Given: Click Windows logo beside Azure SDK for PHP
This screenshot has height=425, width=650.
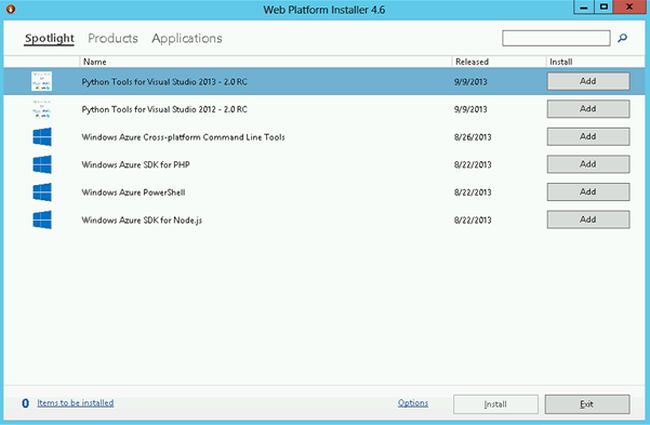Looking at the screenshot, I should [42, 165].
